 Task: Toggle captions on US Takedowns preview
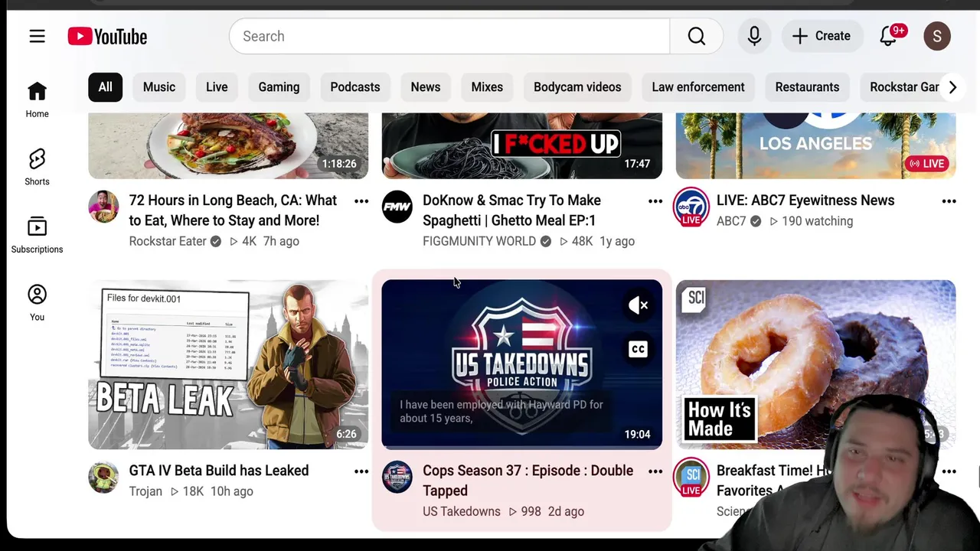click(638, 349)
